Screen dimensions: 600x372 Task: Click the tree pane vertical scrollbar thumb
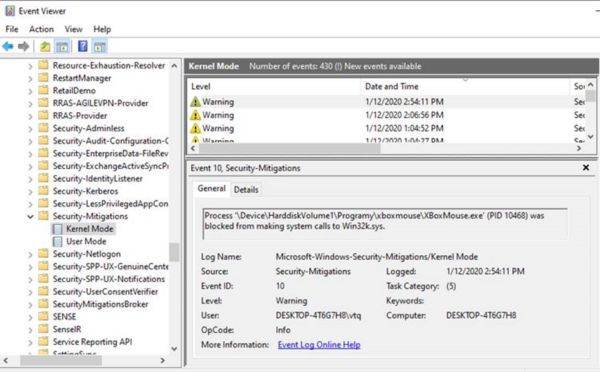[x=174, y=252]
